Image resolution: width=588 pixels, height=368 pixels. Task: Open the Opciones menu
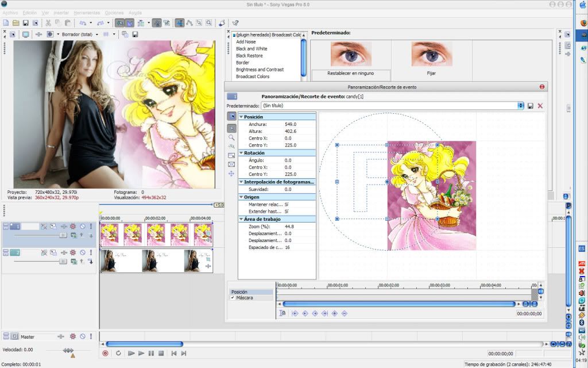click(114, 13)
